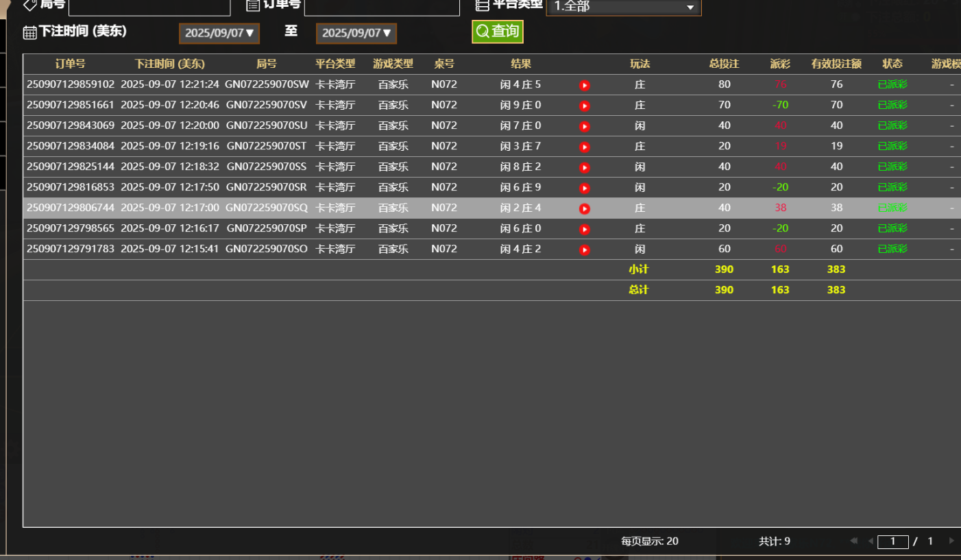The height and width of the screenshot is (560, 961).
Task: Click the page number input box
Action: [892, 541]
